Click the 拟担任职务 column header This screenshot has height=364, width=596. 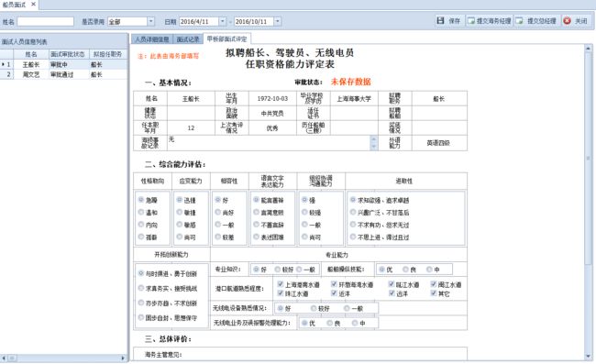point(107,54)
